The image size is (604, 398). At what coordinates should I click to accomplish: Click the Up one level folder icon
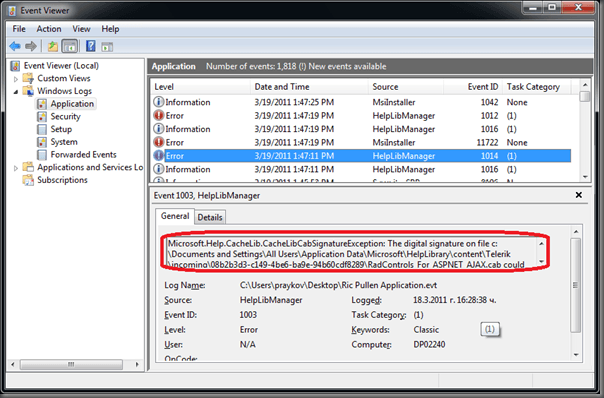tap(52, 47)
